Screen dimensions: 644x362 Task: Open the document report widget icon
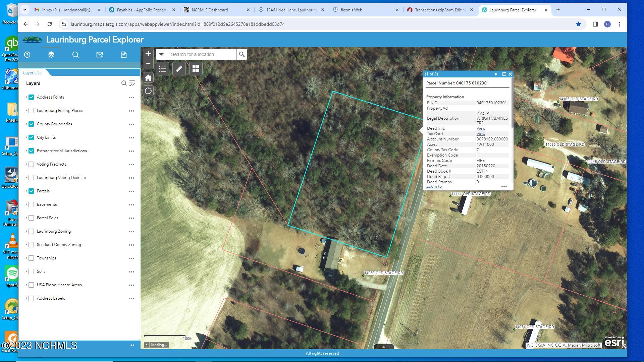(124, 55)
